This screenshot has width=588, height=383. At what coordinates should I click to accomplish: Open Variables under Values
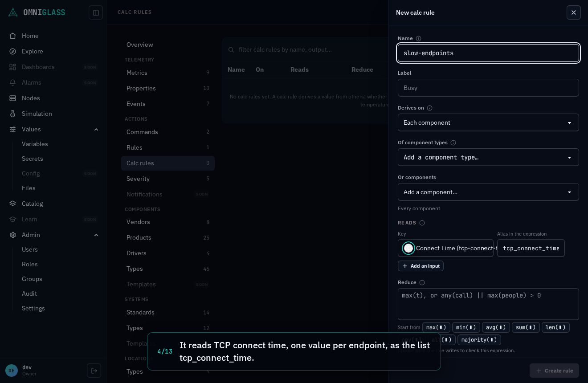click(x=35, y=144)
